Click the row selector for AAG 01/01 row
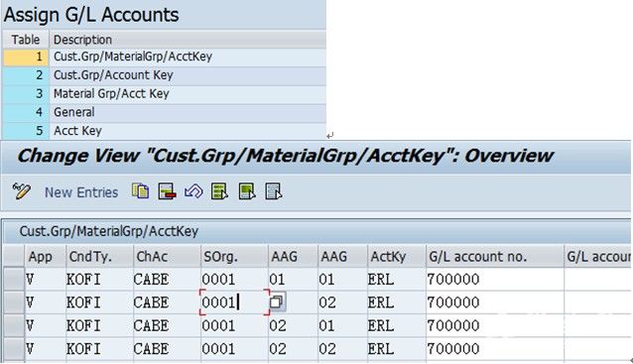 pyautogui.click(x=14, y=280)
